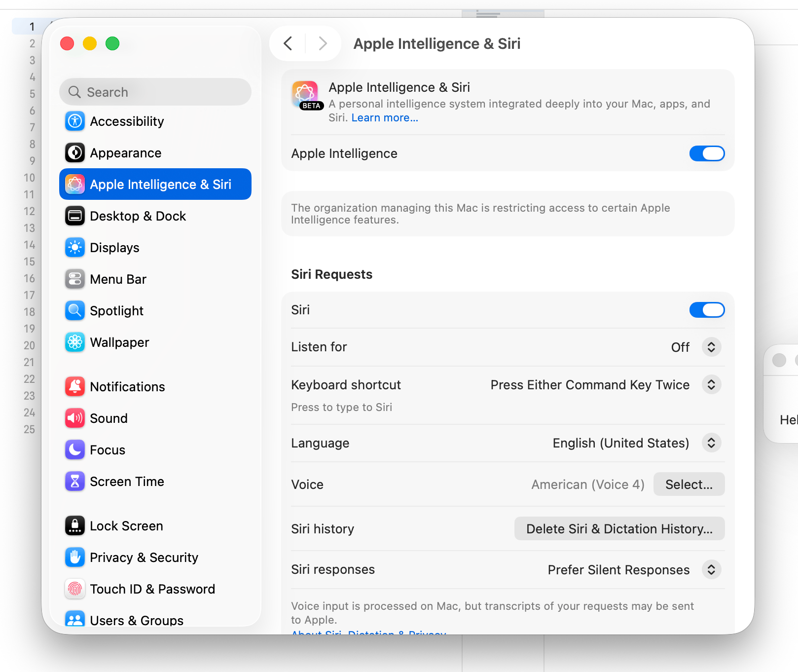Click the Menu Bar icon
Image resolution: width=798 pixels, height=672 pixels.
(x=75, y=279)
